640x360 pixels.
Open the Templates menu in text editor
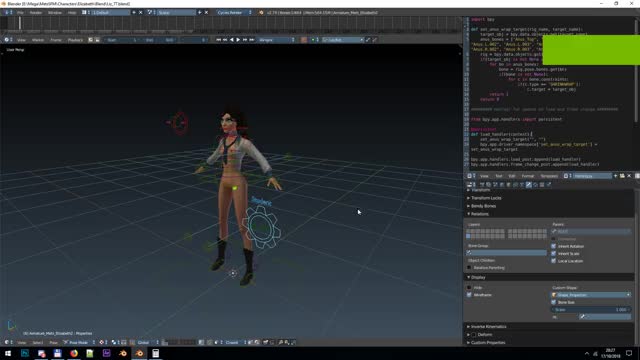pyautogui.click(x=549, y=176)
